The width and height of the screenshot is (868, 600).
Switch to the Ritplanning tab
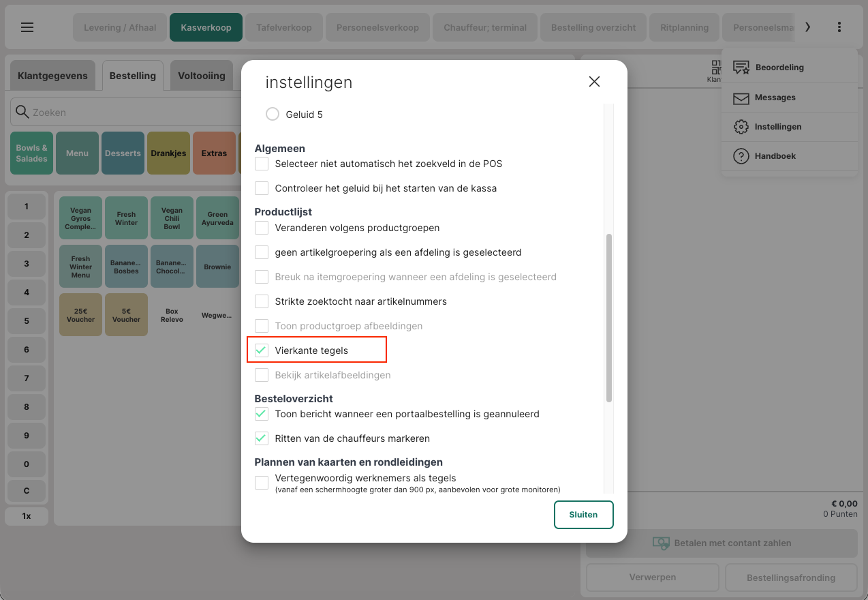pos(685,27)
